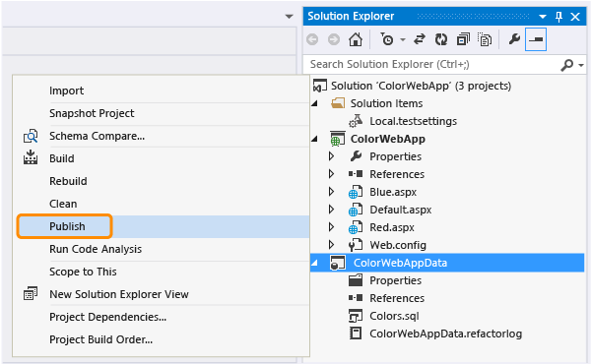Click the refactorlog file icon
Screen dimensions: 591x364
356,334
